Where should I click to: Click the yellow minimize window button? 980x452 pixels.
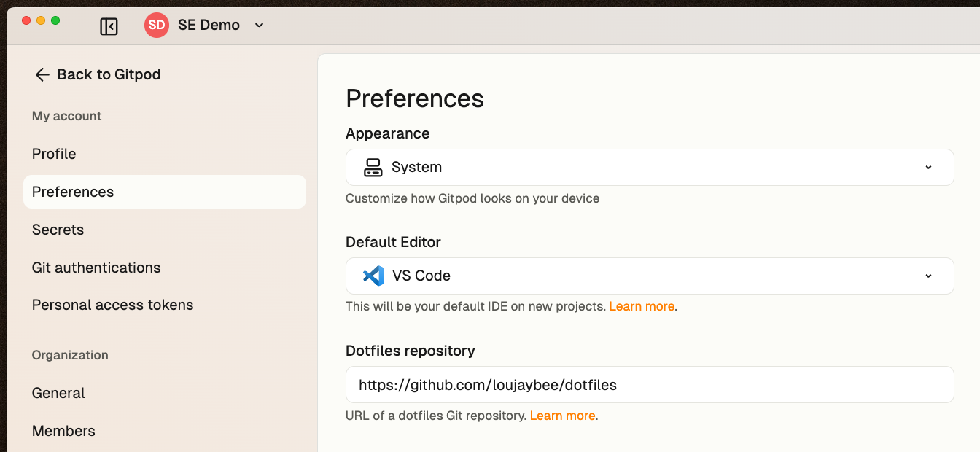click(41, 20)
